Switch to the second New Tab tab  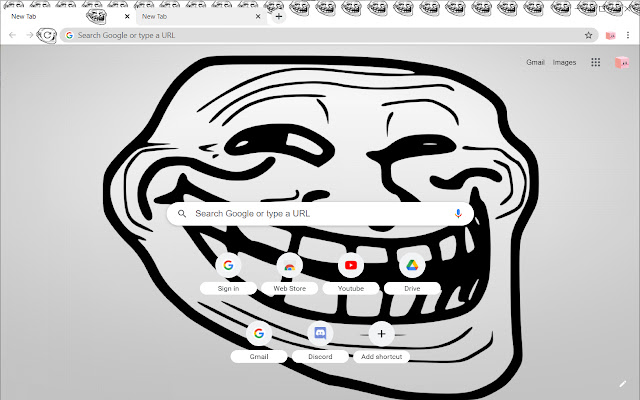click(201, 17)
